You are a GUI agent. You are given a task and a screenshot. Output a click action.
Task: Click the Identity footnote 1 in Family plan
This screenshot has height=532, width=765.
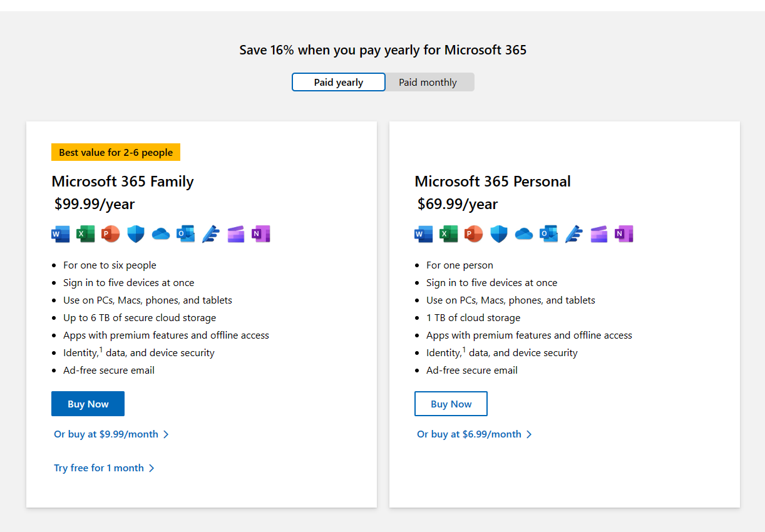[x=101, y=349]
